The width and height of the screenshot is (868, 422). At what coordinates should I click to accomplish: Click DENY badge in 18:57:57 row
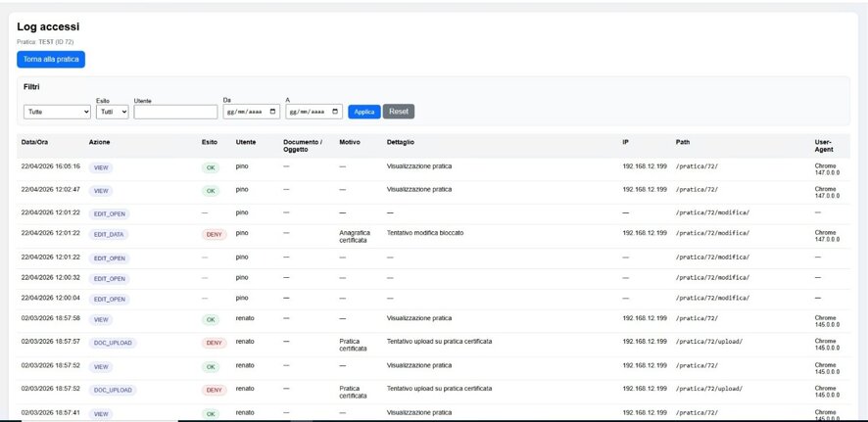[214, 343]
